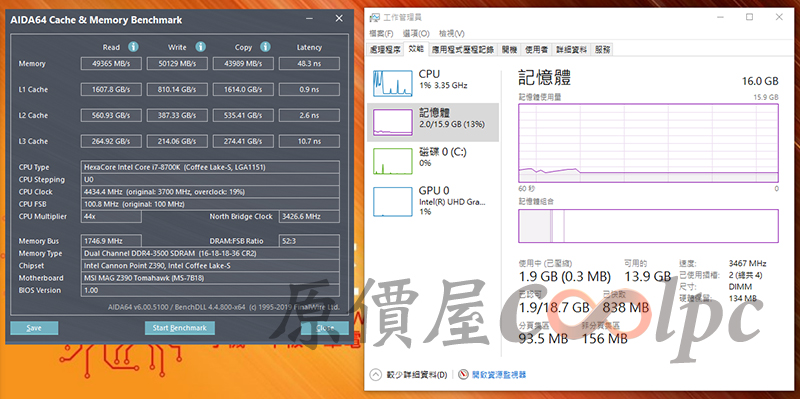The height and width of the screenshot is (399, 800).
Task: Open the 檔案(F) menu
Action: [381, 34]
